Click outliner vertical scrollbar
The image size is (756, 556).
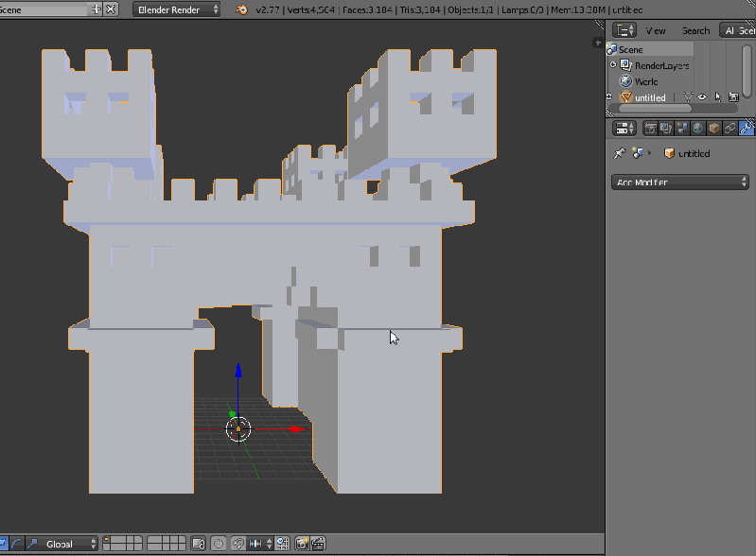pos(747,71)
